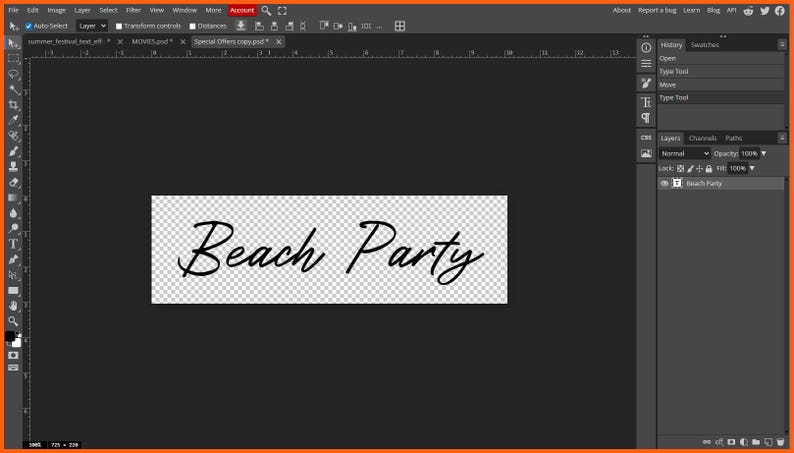Open the Info panel icon
This screenshot has height=453, width=794.
coord(646,48)
